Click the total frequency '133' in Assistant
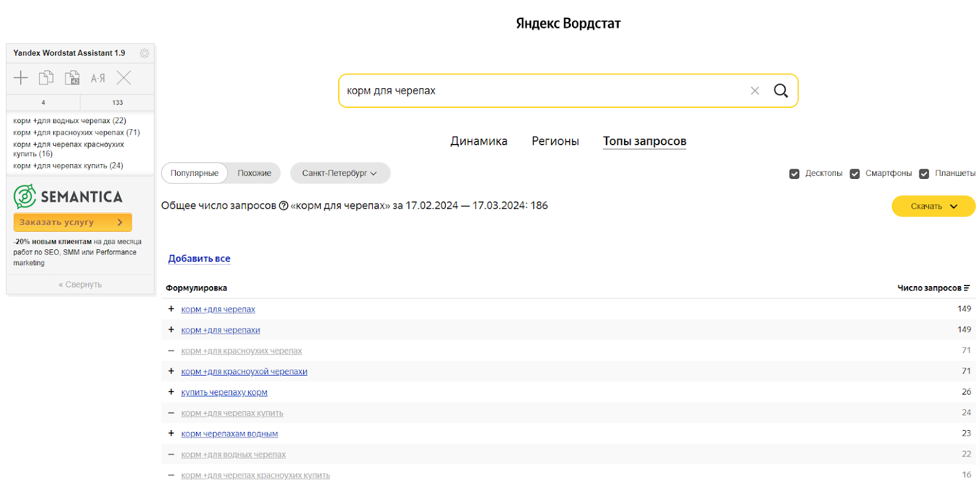This screenshot has height=484, width=980. 118,103
